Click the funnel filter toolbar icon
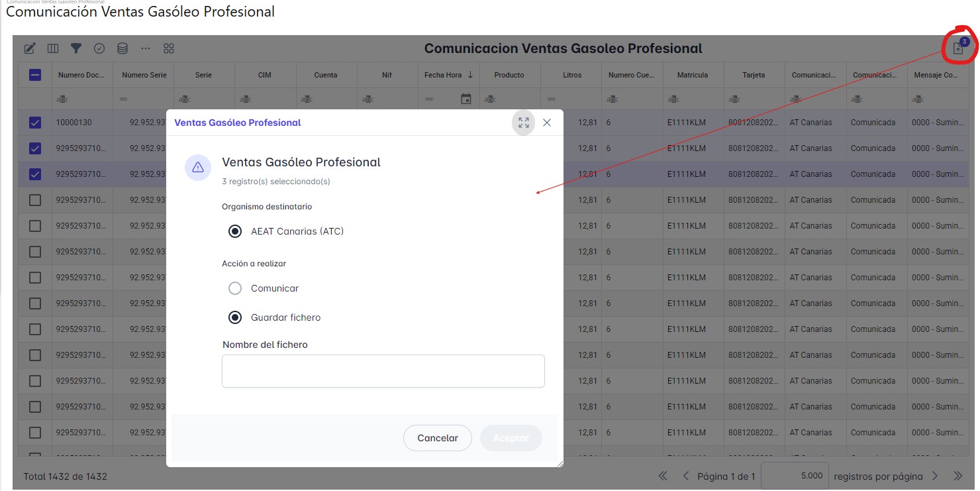980x491 pixels. (76, 48)
